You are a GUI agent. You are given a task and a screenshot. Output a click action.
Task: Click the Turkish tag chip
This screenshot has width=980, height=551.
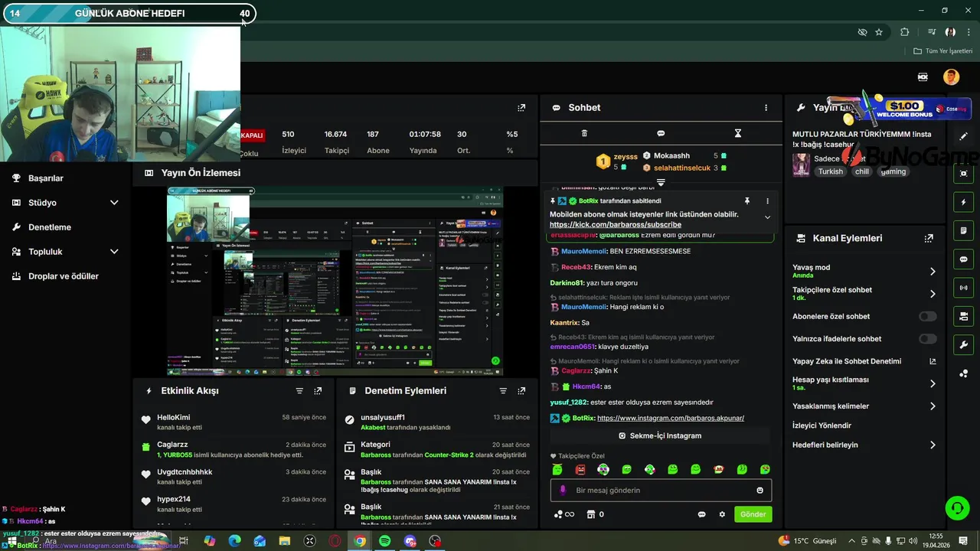tap(830, 172)
